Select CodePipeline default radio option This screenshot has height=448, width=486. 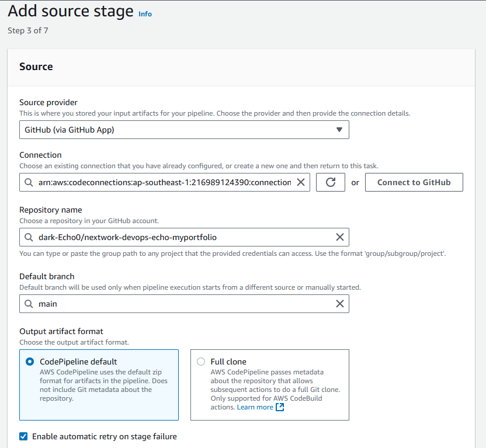pyautogui.click(x=30, y=362)
